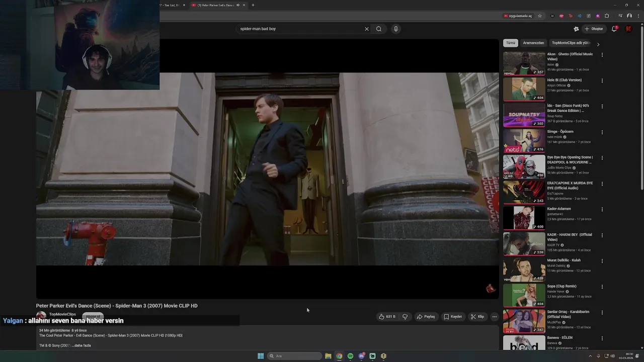Click the video player frame
Screen dimensions: 644x362
coord(267,169)
